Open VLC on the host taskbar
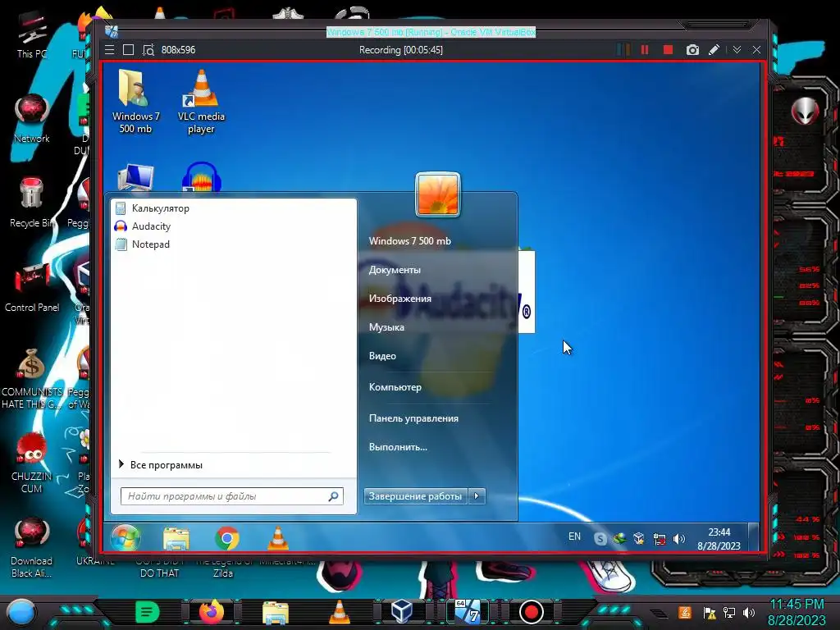This screenshot has width=840, height=630. (339, 612)
